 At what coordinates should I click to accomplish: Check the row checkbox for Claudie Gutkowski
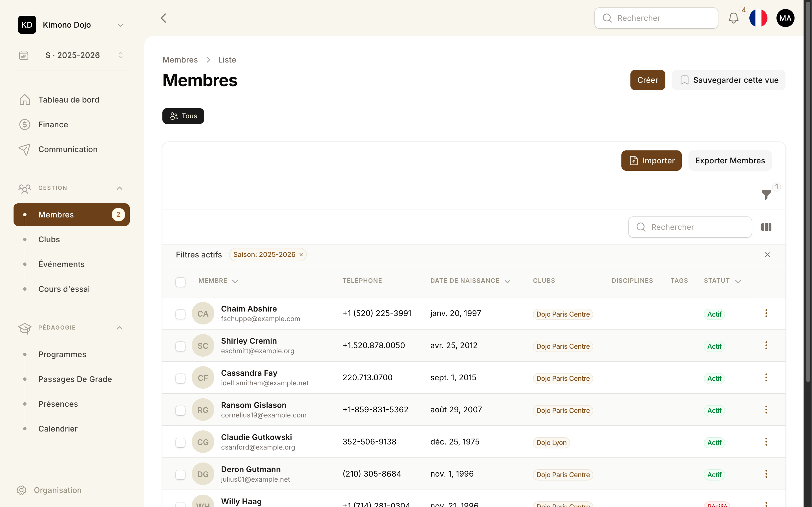point(180,442)
